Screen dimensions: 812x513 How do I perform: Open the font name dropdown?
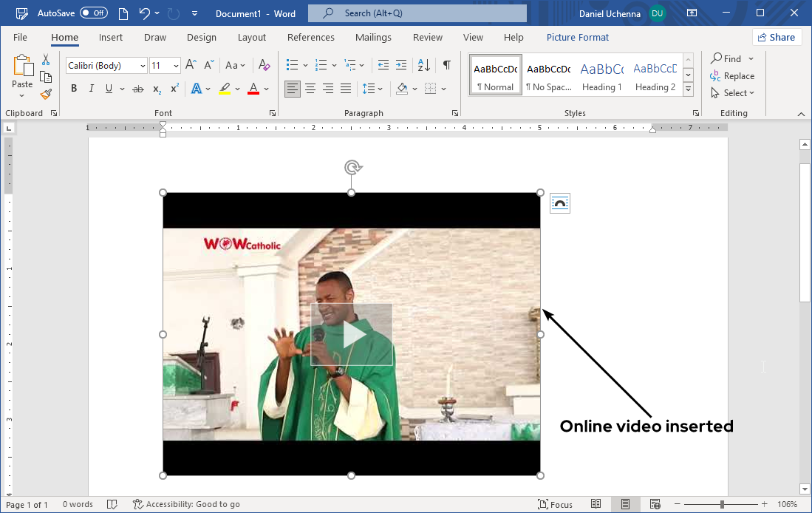(x=142, y=65)
